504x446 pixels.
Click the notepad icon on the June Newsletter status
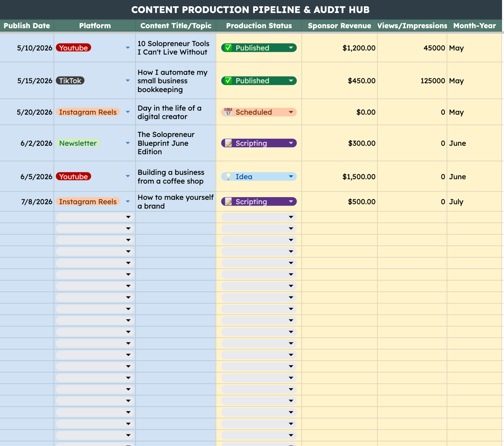[228, 143]
